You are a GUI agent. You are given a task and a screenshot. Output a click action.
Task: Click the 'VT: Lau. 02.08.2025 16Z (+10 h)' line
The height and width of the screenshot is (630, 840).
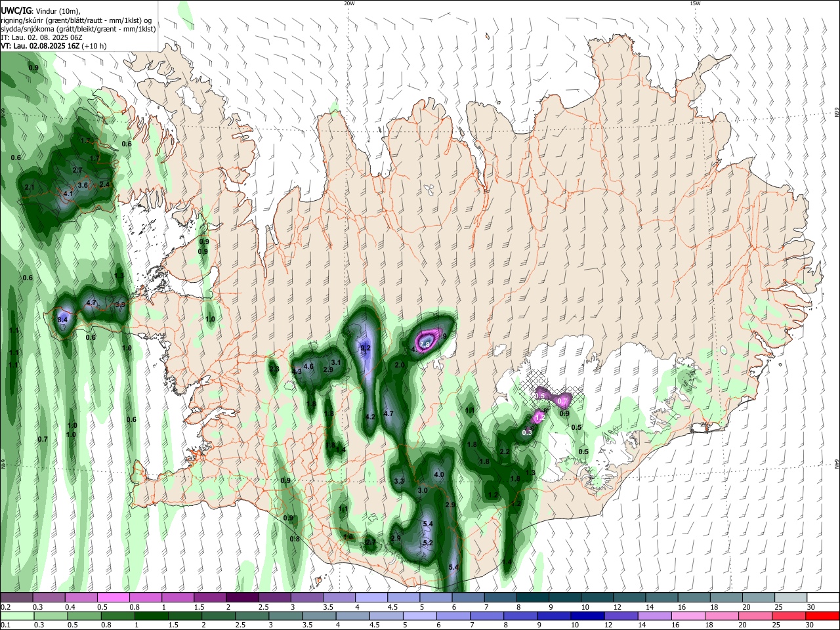[53, 46]
